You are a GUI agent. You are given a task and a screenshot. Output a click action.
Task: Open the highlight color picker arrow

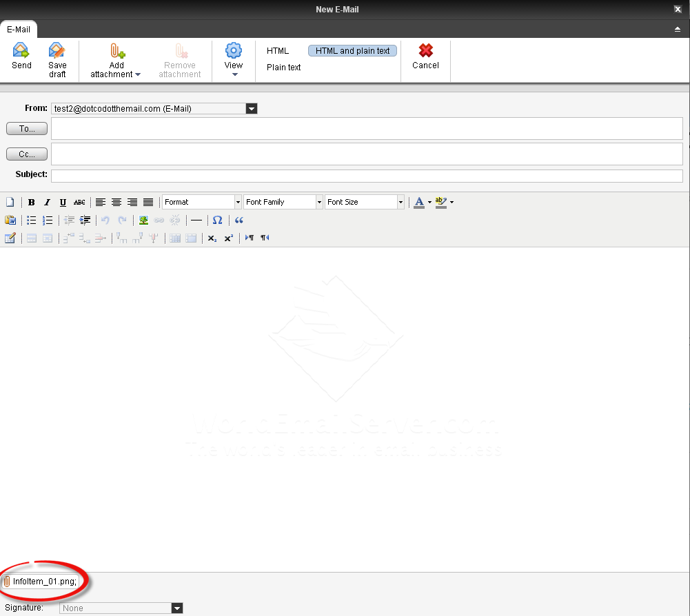(x=452, y=203)
